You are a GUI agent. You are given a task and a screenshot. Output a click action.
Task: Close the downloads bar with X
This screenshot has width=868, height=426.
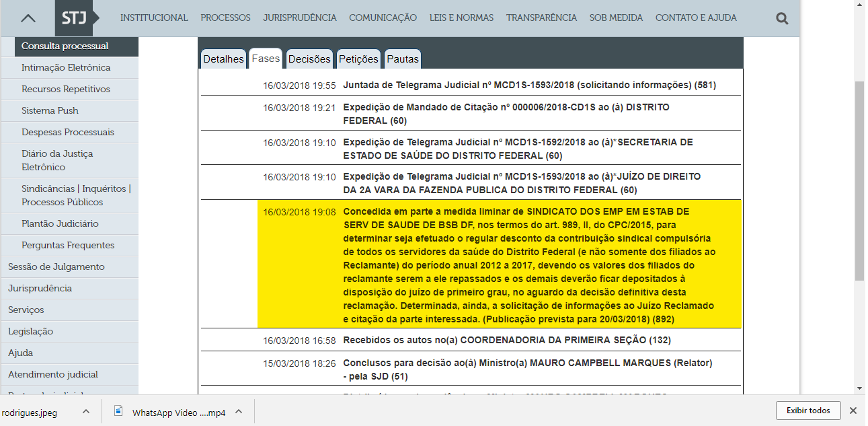(x=853, y=411)
